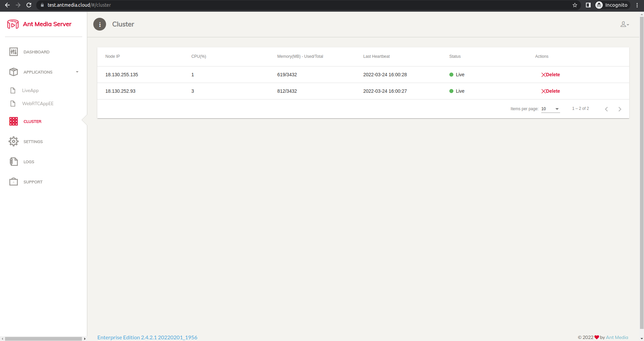Open the Ant Media footer link
This screenshot has height=341, width=644.
coord(617,337)
